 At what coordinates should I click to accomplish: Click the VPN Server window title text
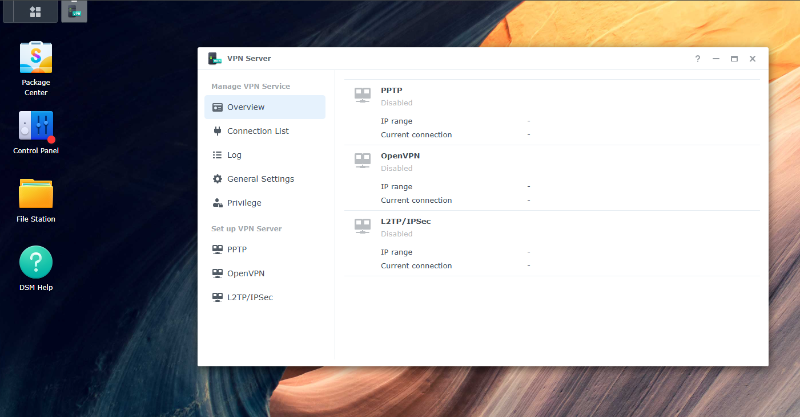pyautogui.click(x=249, y=59)
